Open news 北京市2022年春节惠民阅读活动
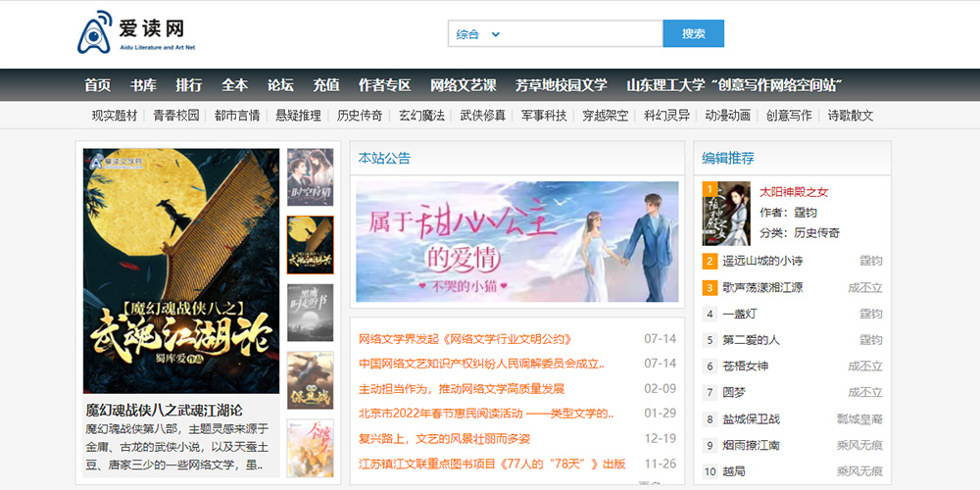 (x=486, y=414)
